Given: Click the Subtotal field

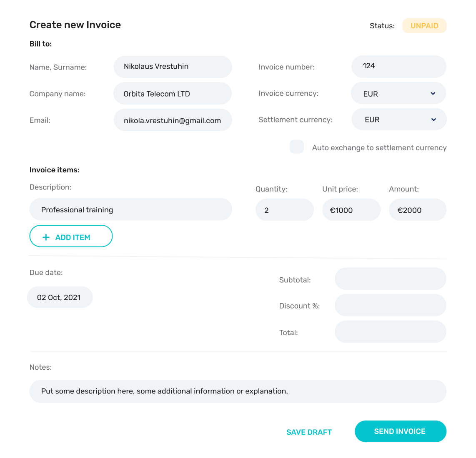Looking at the screenshot, I should 390,279.
